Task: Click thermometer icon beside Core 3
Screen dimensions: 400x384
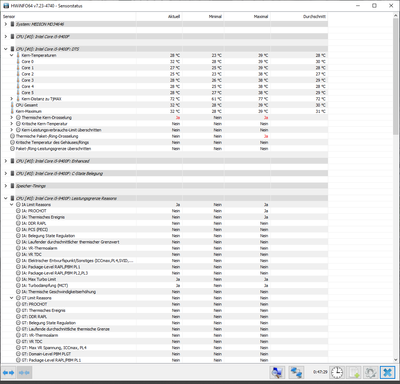Action: click(x=18, y=80)
